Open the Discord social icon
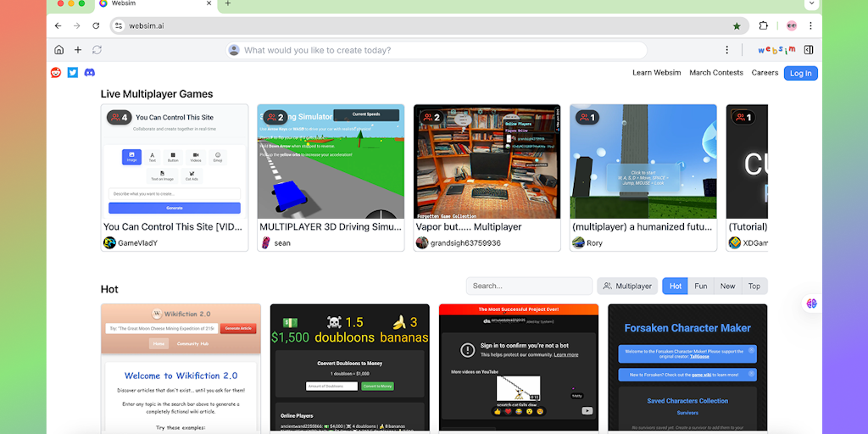 point(89,73)
